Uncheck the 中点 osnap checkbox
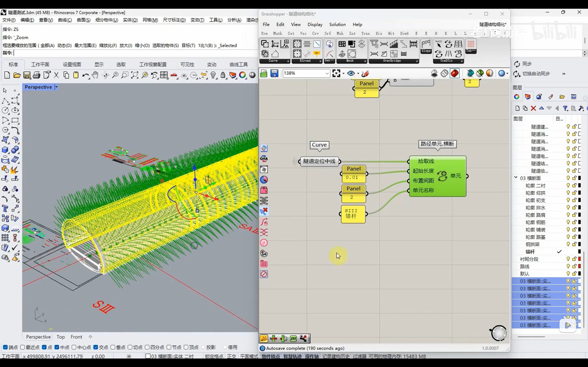This screenshot has height=367, width=588. click(x=57, y=347)
